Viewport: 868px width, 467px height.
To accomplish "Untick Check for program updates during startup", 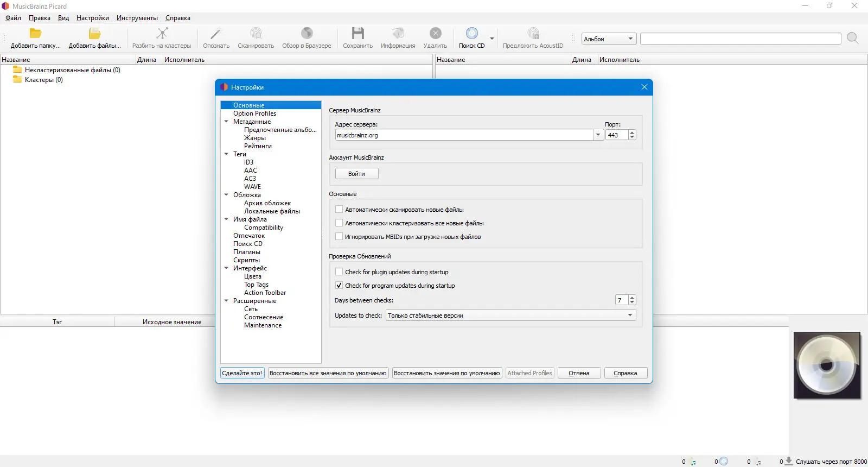I will 339,286.
